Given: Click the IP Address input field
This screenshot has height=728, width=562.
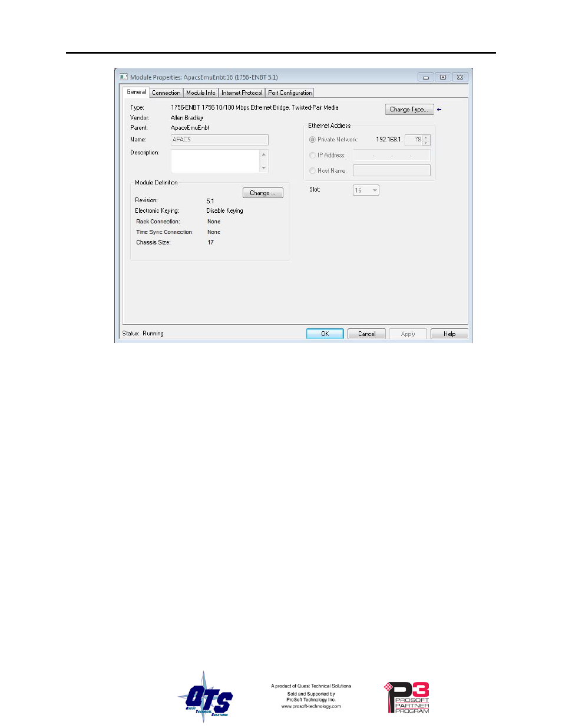Looking at the screenshot, I should pos(392,156).
